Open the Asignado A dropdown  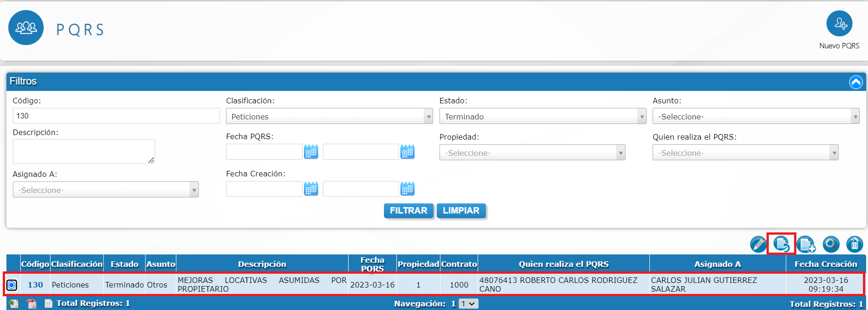(106, 190)
